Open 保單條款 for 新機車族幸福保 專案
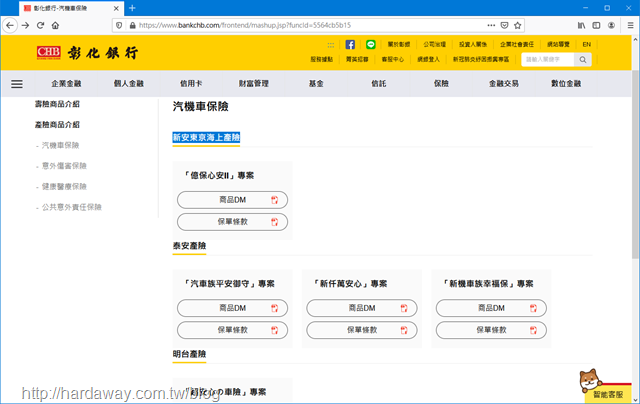 pos(491,330)
